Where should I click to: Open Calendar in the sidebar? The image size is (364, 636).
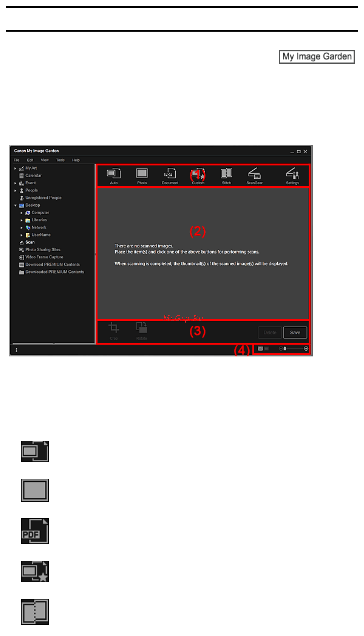pos(30,175)
